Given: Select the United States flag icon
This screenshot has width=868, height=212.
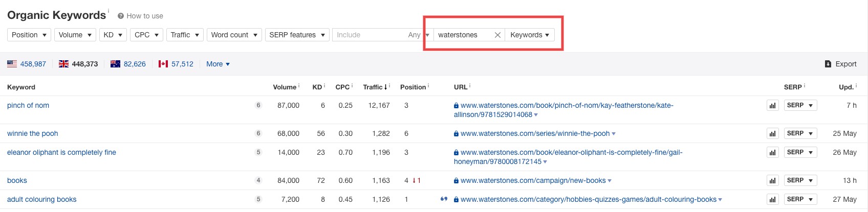Looking at the screenshot, I should pos(12,64).
